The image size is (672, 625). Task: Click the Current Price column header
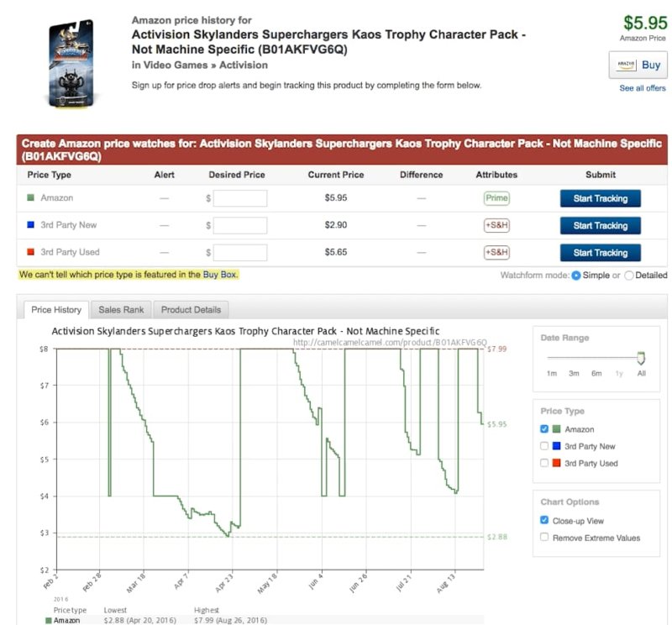click(335, 175)
